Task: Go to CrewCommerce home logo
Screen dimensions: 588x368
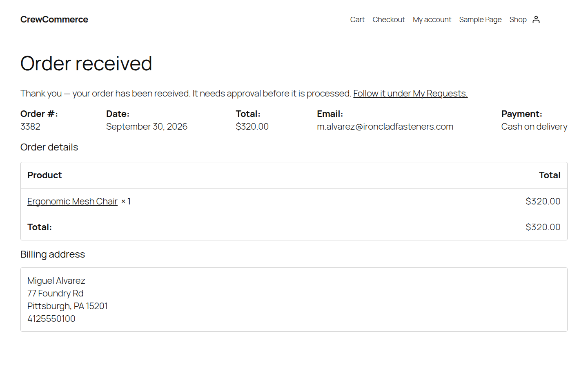Action: click(x=54, y=20)
